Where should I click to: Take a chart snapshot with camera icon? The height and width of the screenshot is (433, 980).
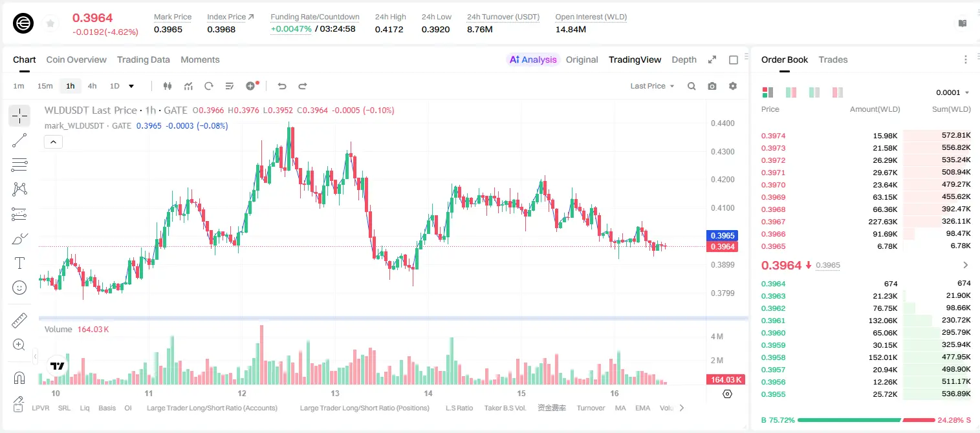[x=712, y=86]
